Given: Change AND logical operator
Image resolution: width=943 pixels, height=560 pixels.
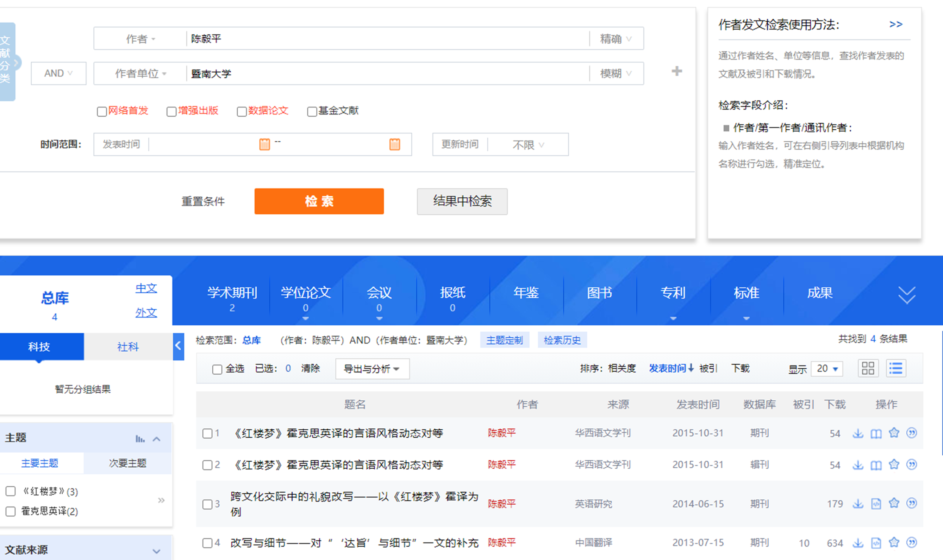Looking at the screenshot, I should click(x=59, y=73).
